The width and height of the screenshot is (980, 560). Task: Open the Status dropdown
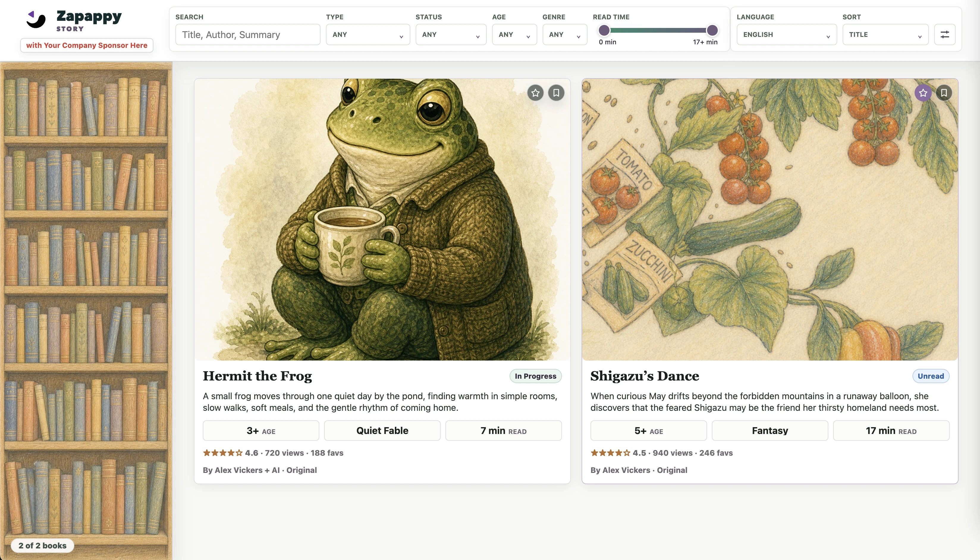click(451, 34)
